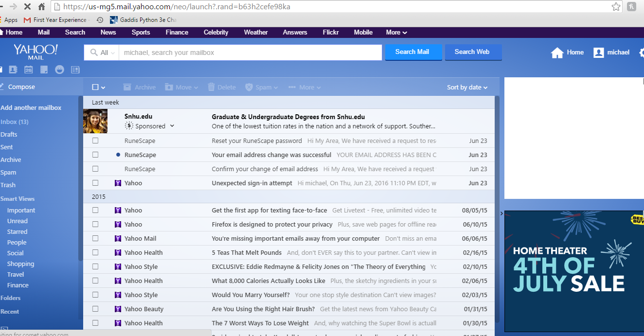Bookmark this page with star icon
The image size is (644, 336).
coord(616,7)
